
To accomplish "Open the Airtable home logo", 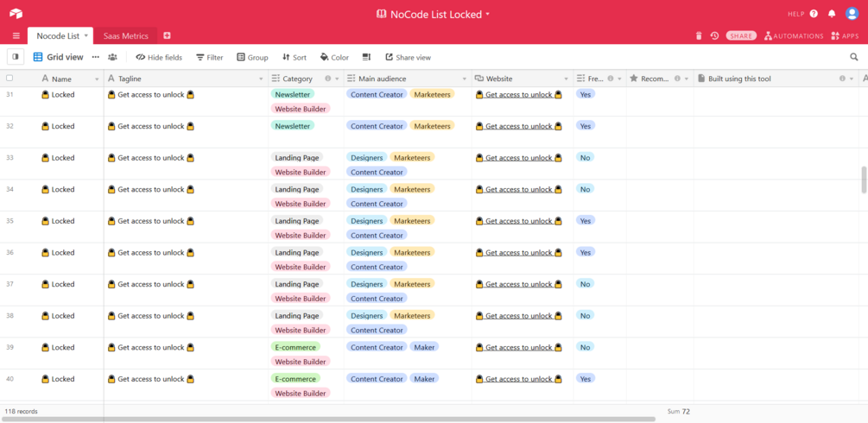I will pyautogui.click(x=16, y=13).
